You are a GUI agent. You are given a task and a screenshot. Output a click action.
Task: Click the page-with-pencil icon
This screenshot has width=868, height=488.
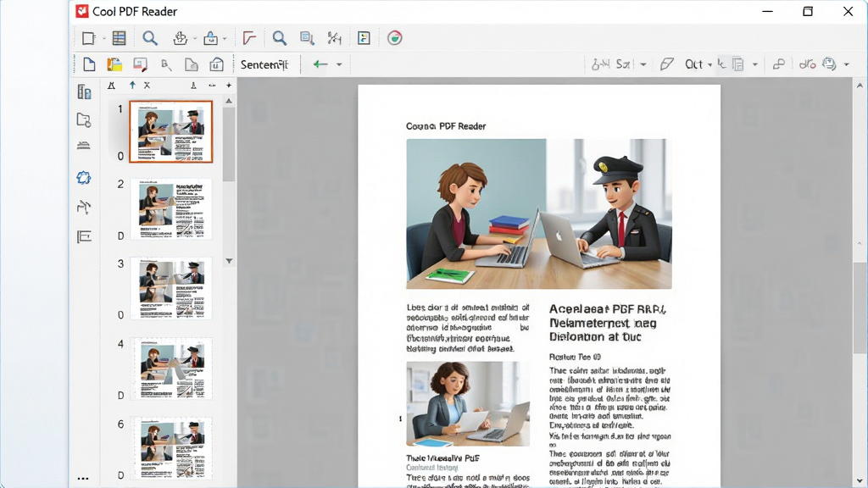click(307, 37)
